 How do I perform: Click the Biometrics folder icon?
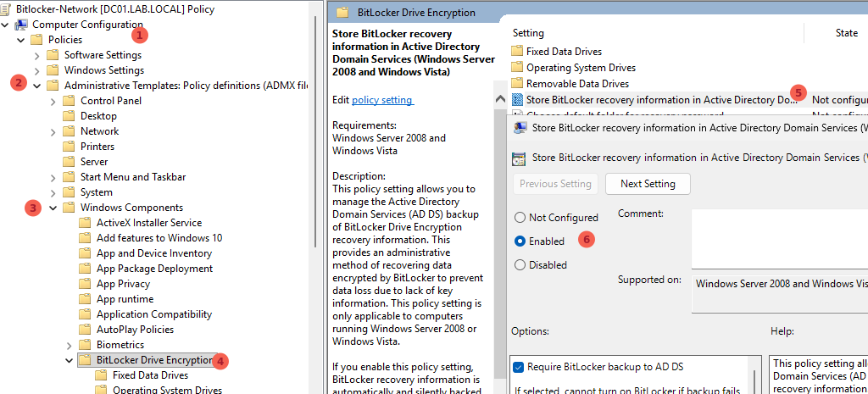point(85,345)
